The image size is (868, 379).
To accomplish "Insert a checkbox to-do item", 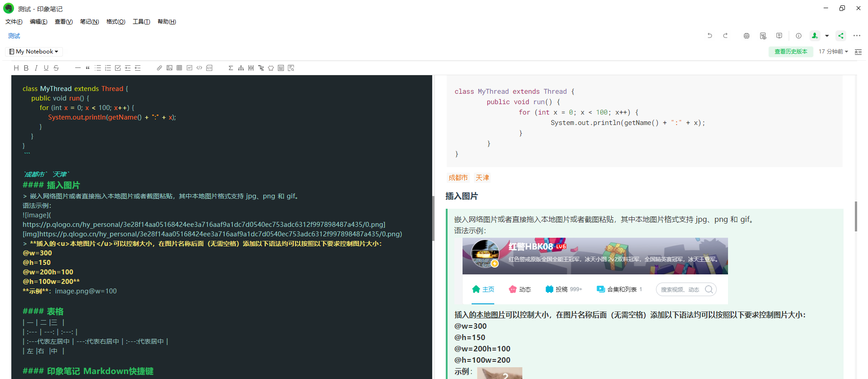I will (x=118, y=68).
